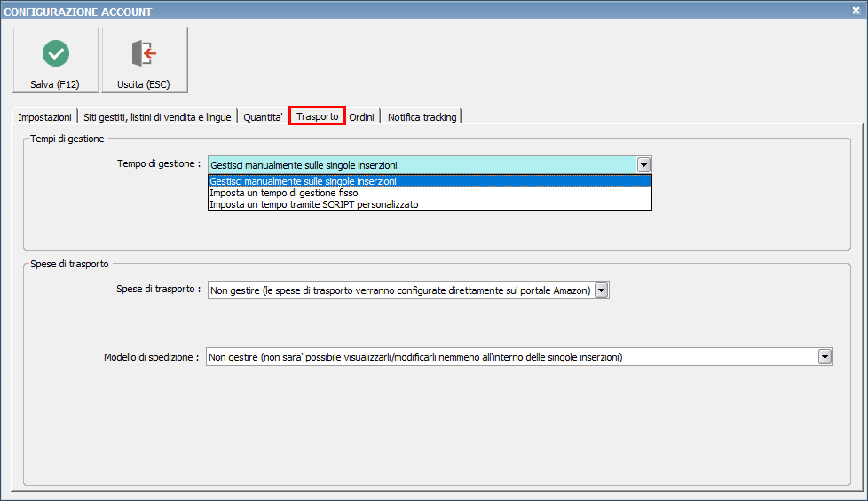Select the Trasporto tab
Screen dimensions: 868x501
pyautogui.click(x=317, y=115)
